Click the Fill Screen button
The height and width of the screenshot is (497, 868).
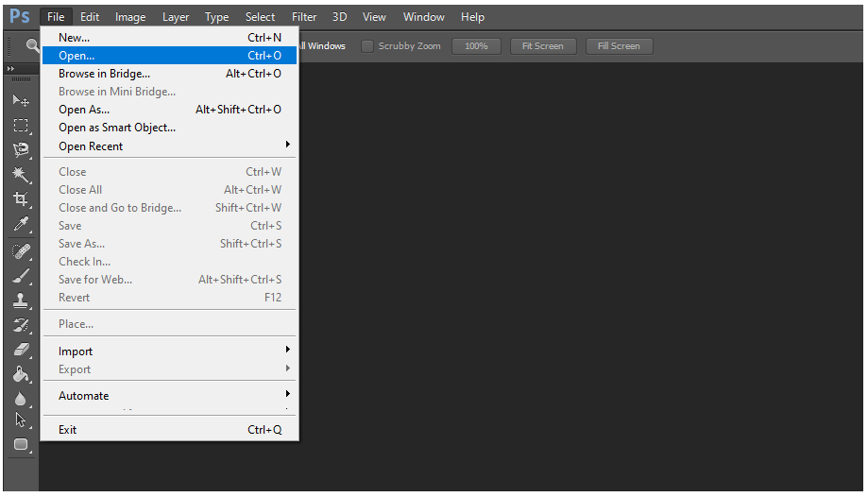tap(619, 46)
